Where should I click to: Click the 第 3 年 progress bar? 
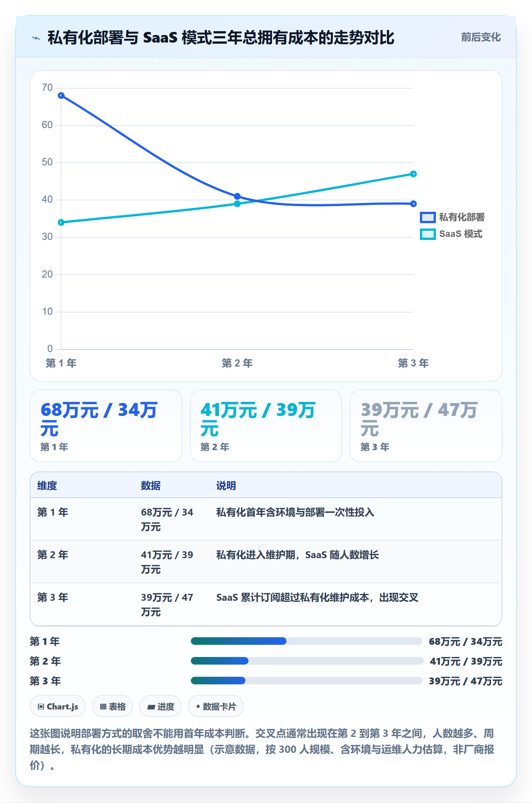307,681
